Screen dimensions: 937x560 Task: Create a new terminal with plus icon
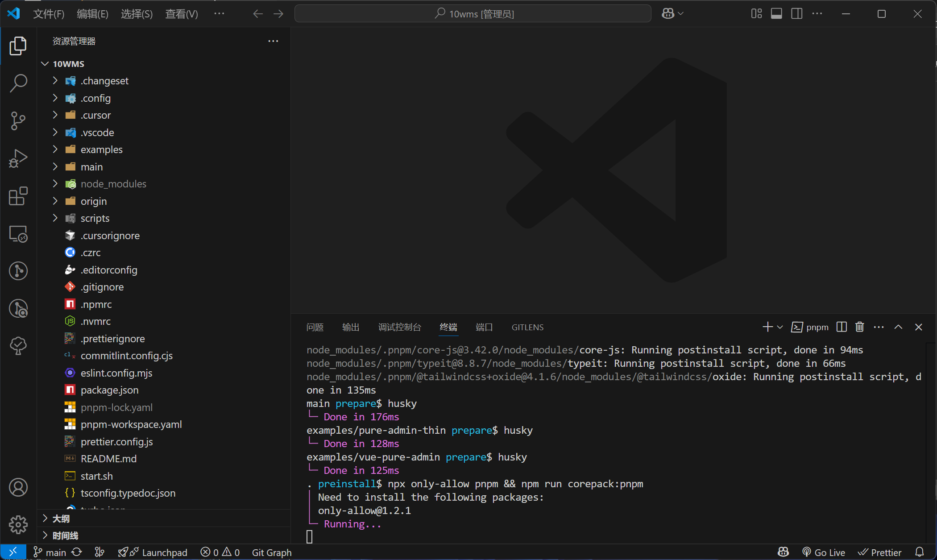pos(767,327)
